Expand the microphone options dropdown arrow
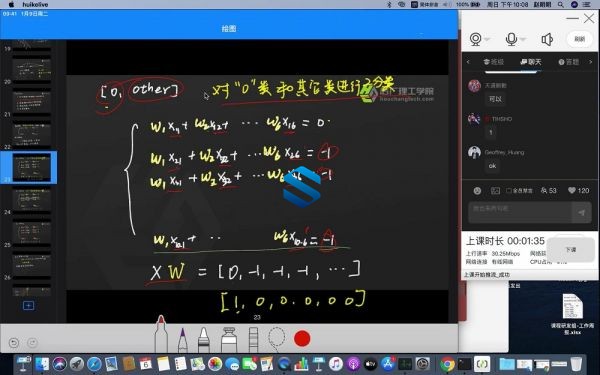 pos(522,39)
